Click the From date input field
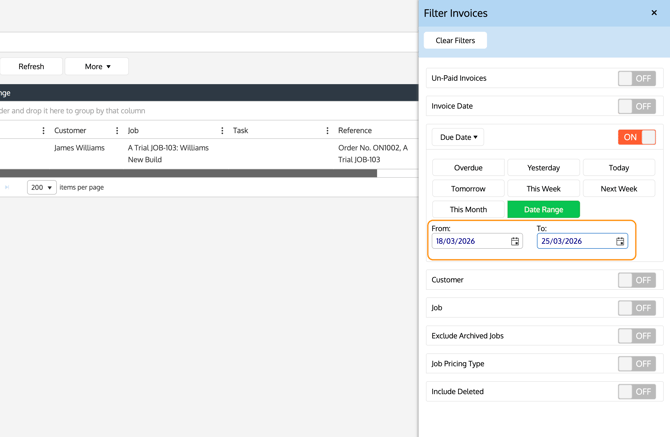 click(470, 241)
